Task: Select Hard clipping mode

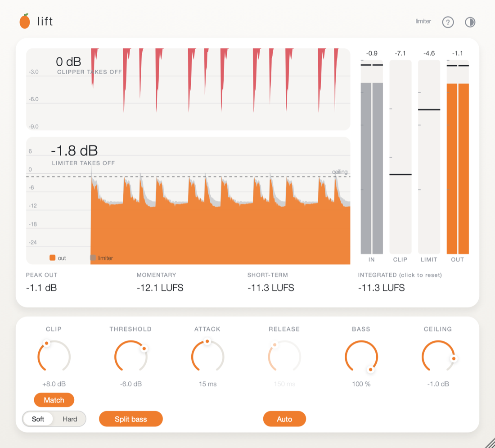Action: pyautogui.click(x=70, y=419)
